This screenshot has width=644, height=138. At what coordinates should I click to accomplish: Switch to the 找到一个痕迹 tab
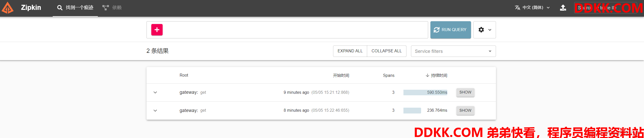[75, 8]
